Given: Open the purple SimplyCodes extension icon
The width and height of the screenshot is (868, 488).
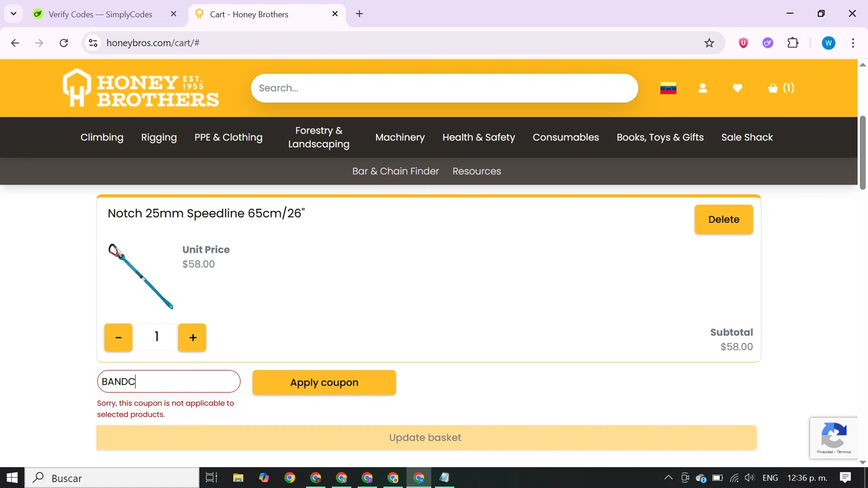Looking at the screenshot, I should [x=768, y=43].
